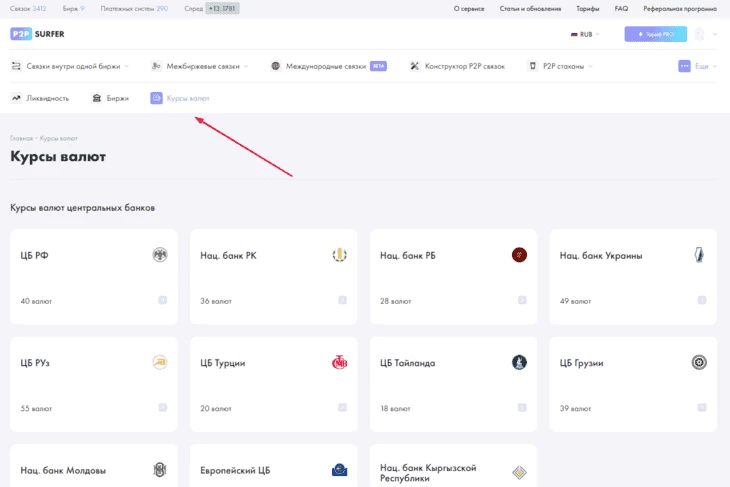
Task: Open Международные связки menu item
Action: (x=326, y=66)
